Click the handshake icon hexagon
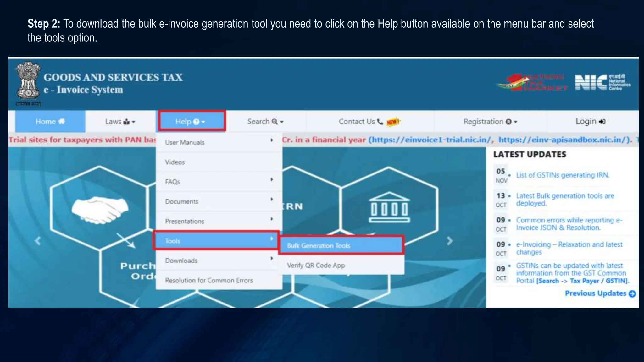644x362 pixels. (100, 210)
